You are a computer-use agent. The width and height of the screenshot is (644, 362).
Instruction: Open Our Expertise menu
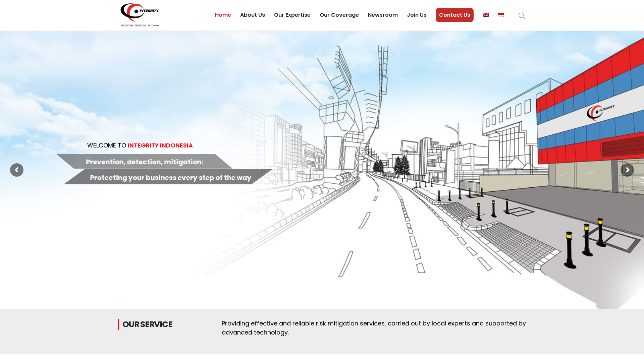[292, 15]
